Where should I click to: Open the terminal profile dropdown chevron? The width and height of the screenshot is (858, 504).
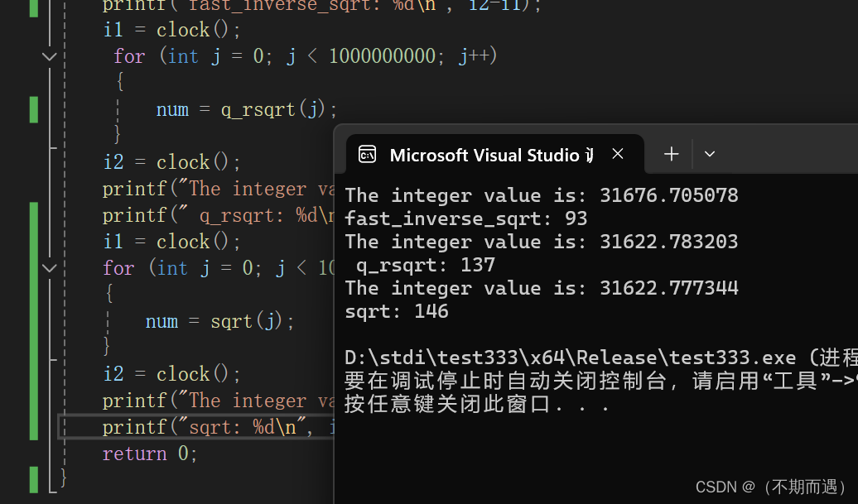tap(710, 154)
